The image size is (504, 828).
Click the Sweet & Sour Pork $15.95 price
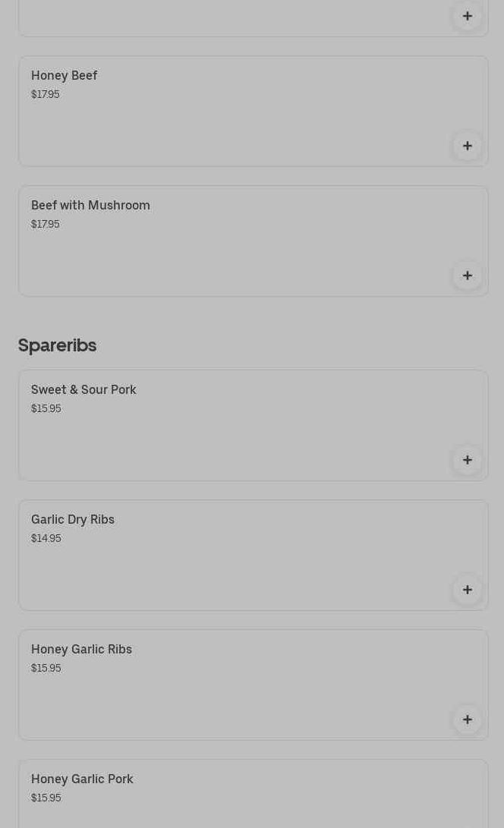pos(46,408)
